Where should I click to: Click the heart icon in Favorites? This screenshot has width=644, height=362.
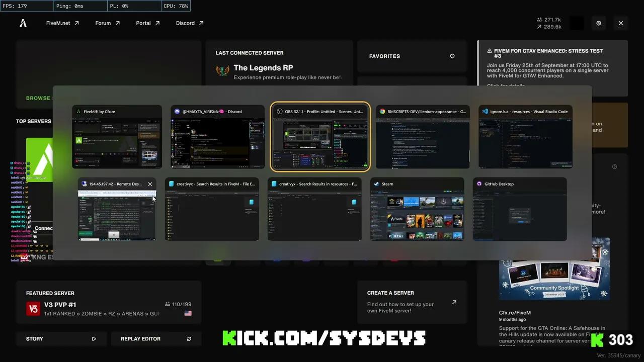[x=452, y=56]
